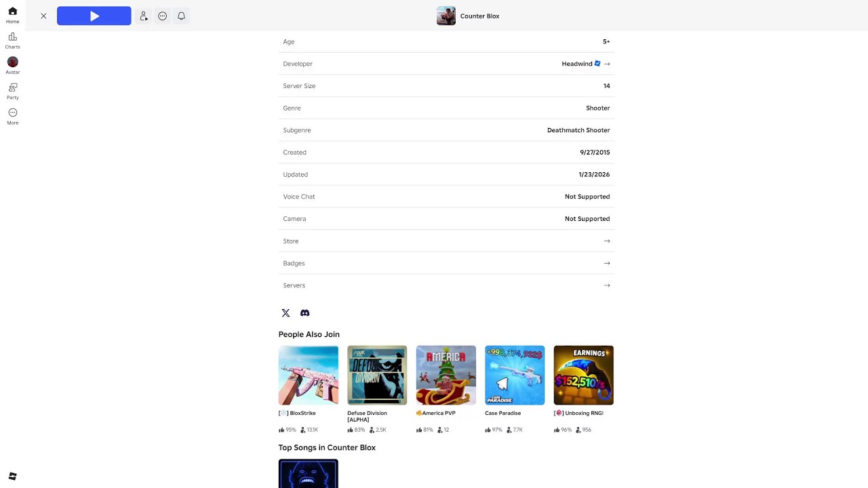The image size is (868, 488).
Task: Click the invite friends person icon
Action: 144,16
